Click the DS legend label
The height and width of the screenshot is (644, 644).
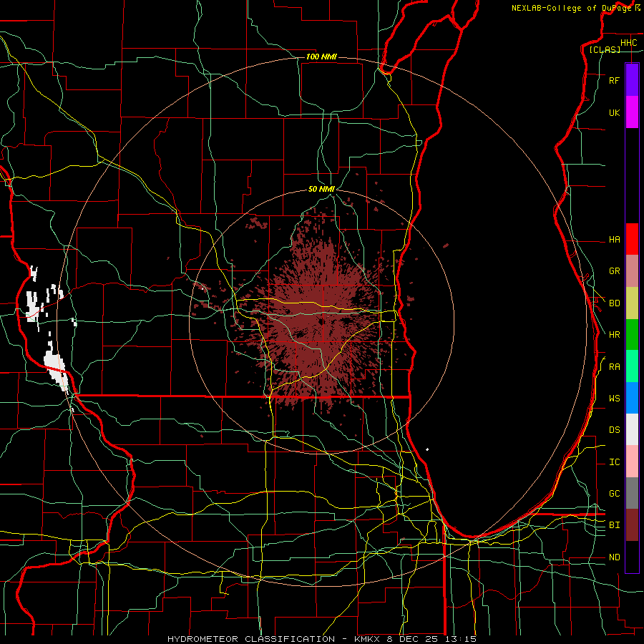click(614, 430)
